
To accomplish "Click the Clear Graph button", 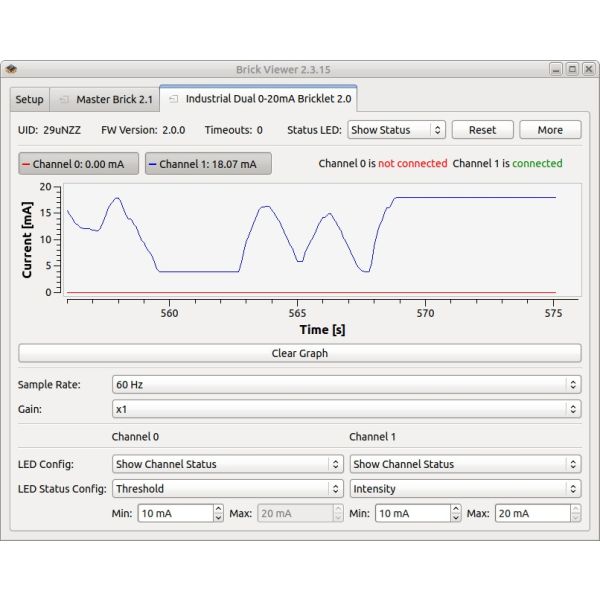I will tap(300, 353).
